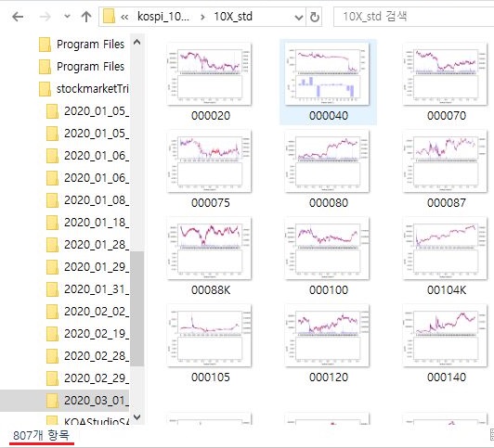Click the navigation pane scroll down arrow
494x448 pixels.
[x=137, y=416]
